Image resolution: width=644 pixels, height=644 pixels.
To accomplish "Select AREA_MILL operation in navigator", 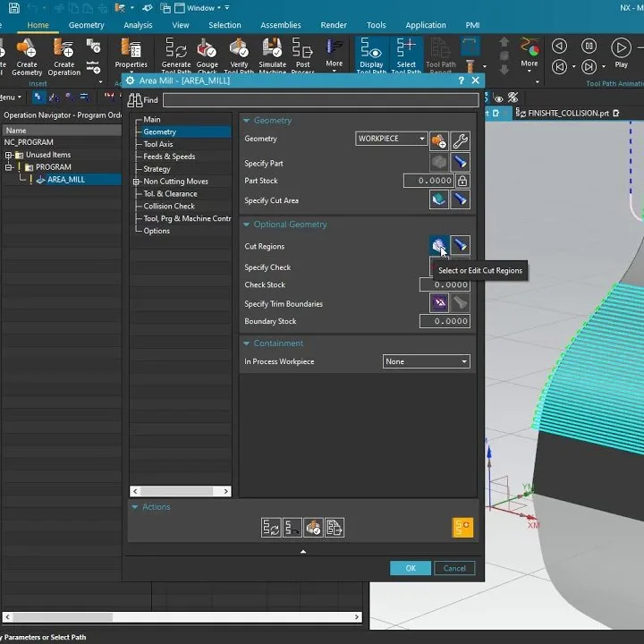I will click(66, 180).
